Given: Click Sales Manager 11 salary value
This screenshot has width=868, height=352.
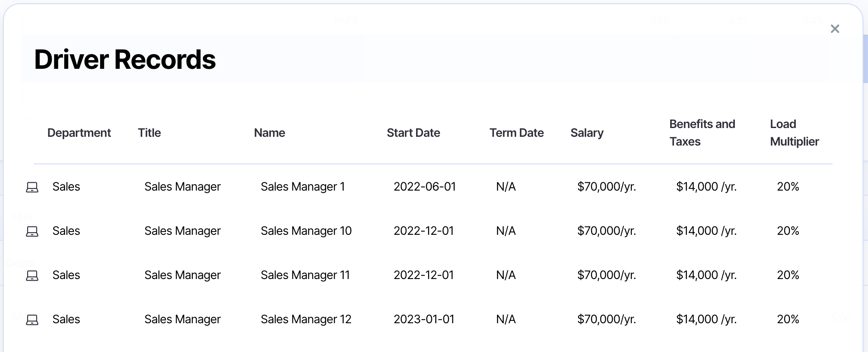Looking at the screenshot, I should (x=606, y=275).
